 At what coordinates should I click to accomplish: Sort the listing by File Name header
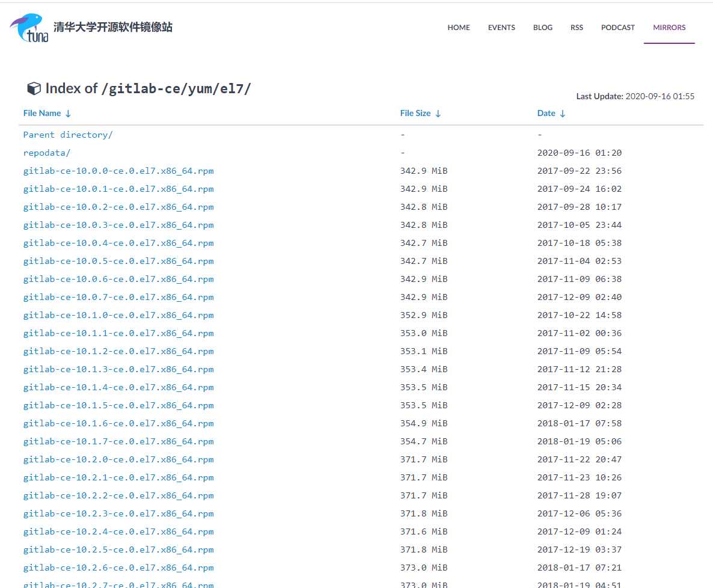click(42, 113)
